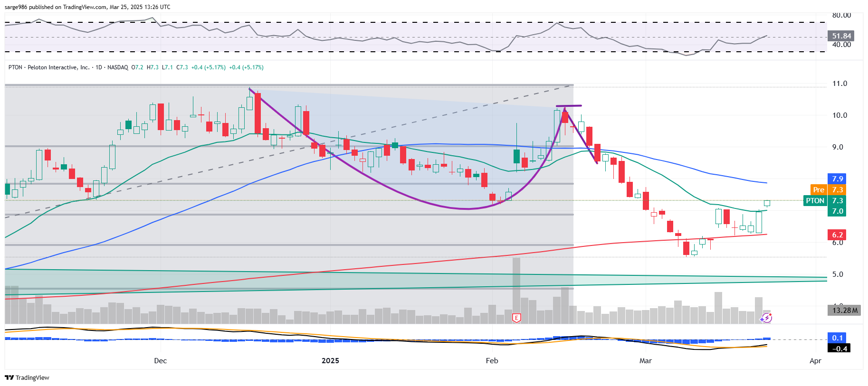Click the Apr label on time axis
Image resolution: width=868 pixels, height=386 pixels.
815,361
